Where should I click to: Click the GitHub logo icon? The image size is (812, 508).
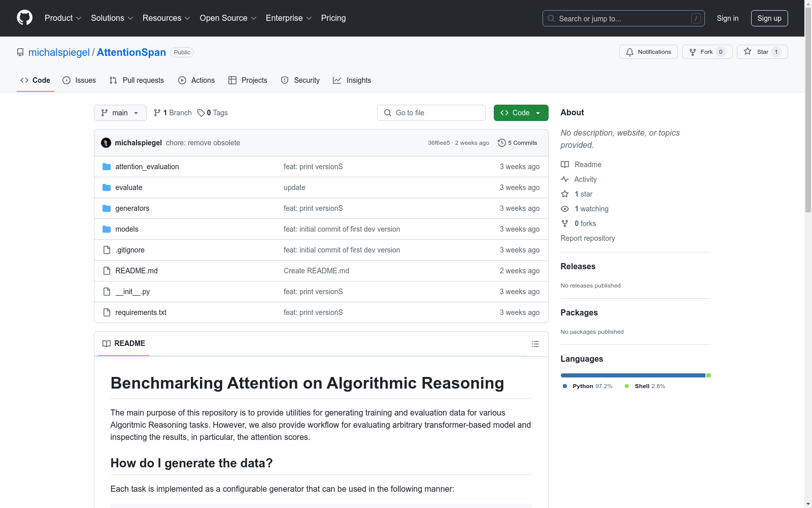[24, 18]
